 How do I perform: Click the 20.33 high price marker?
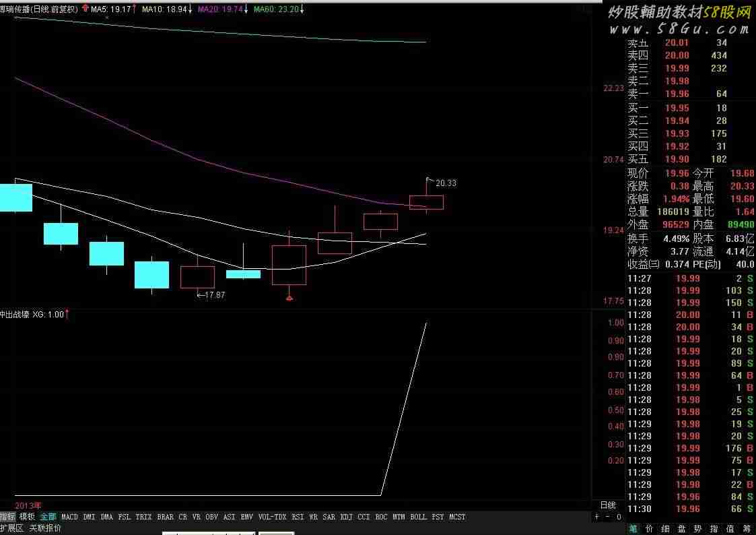coord(446,183)
